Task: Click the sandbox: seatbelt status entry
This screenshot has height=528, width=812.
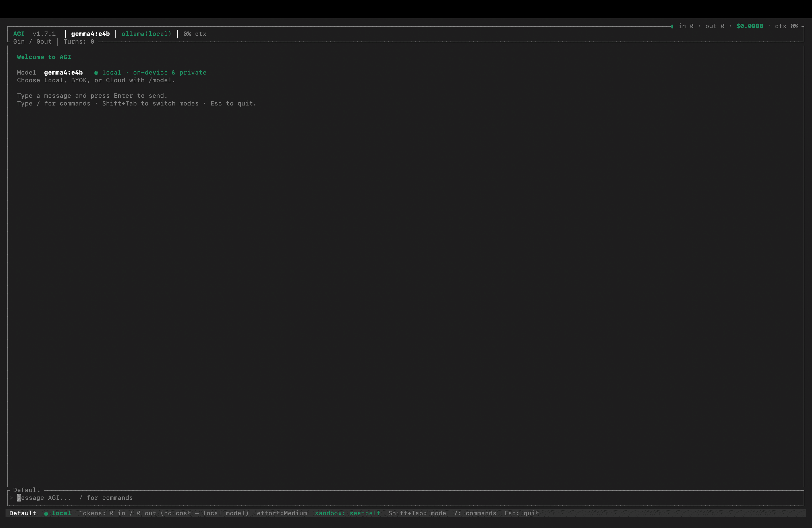Action: (348, 513)
